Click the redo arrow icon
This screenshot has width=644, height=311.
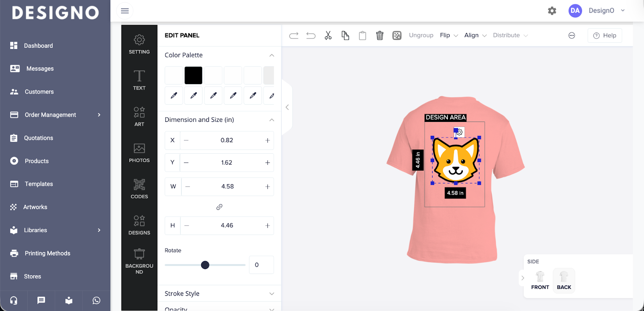[x=294, y=35]
